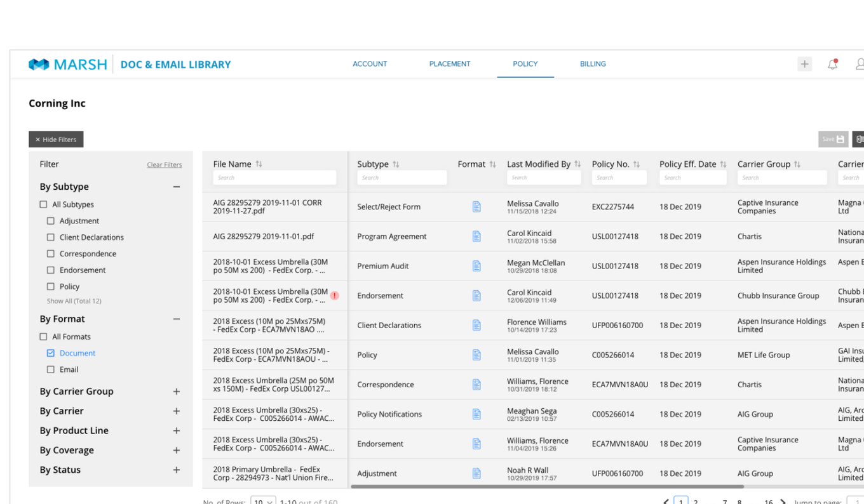864x504 pixels.
Task: Click document icon in Policy Notifications row
Action: coord(476,414)
